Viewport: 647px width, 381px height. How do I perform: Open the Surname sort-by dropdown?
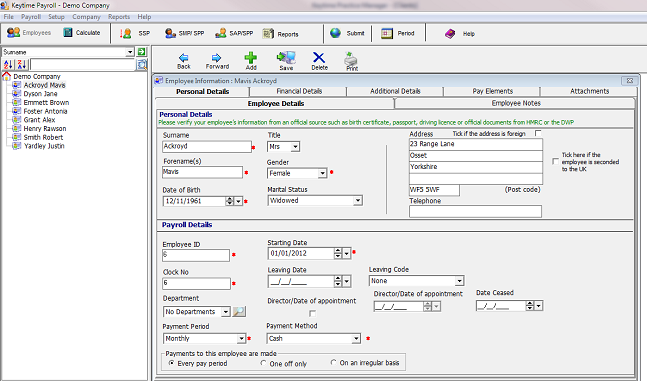point(130,52)
